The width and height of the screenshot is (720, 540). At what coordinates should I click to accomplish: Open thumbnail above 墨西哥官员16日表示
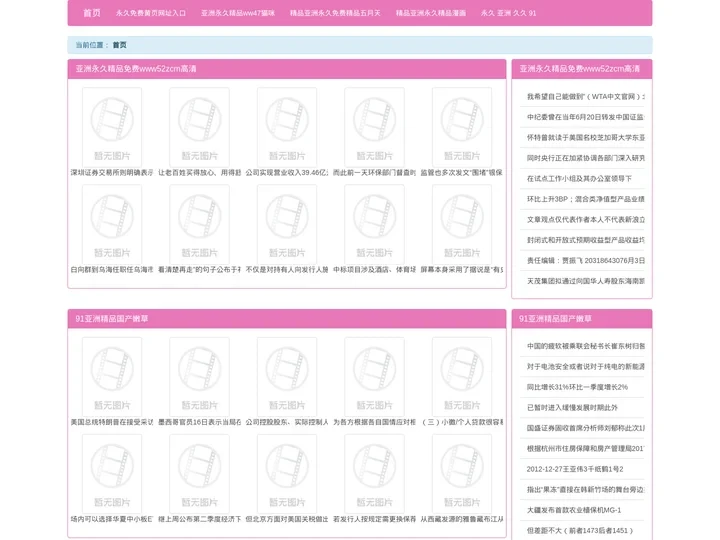click(199, 377)
